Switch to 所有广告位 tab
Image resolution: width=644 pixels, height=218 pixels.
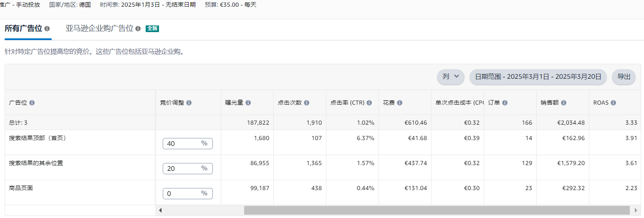point(23,29)
